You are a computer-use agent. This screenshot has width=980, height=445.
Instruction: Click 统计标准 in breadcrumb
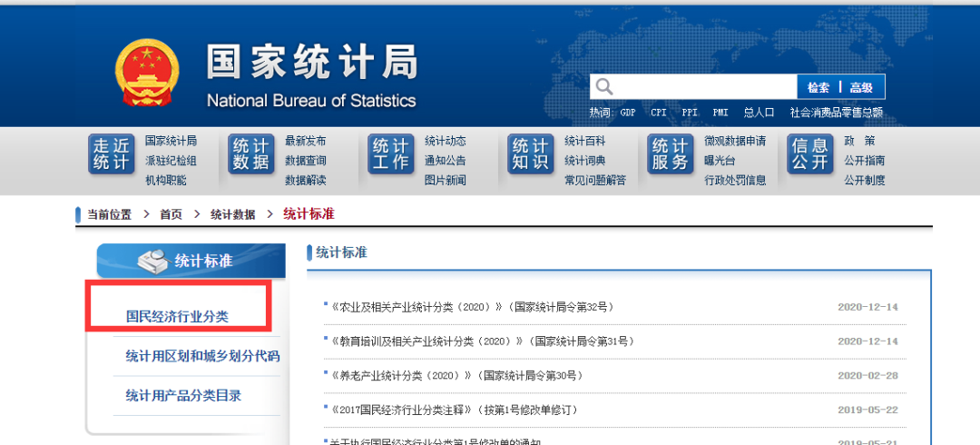tap(309, 214)
